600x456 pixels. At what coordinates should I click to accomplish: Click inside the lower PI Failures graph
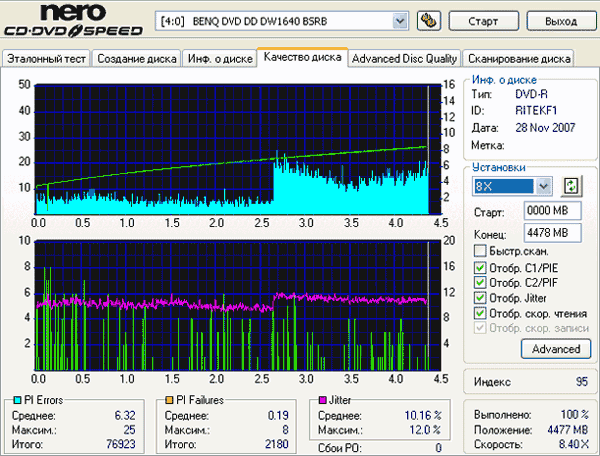238,305
